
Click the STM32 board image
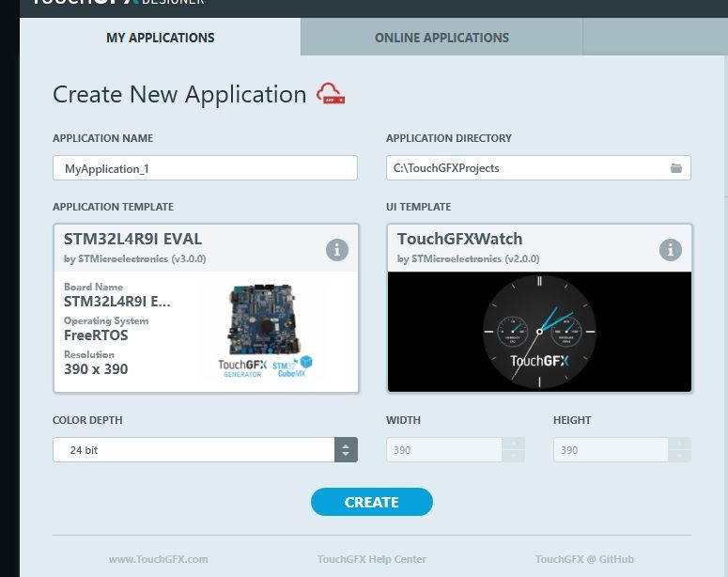click(264, 319)
